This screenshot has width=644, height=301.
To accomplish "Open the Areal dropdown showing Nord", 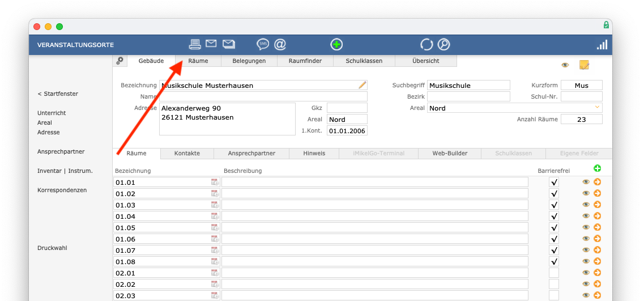I will [x=515, y=108].
